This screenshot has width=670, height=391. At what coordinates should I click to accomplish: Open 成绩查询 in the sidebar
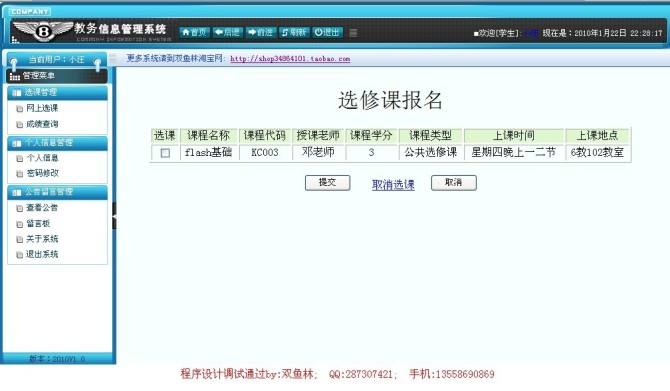point(42,124)
